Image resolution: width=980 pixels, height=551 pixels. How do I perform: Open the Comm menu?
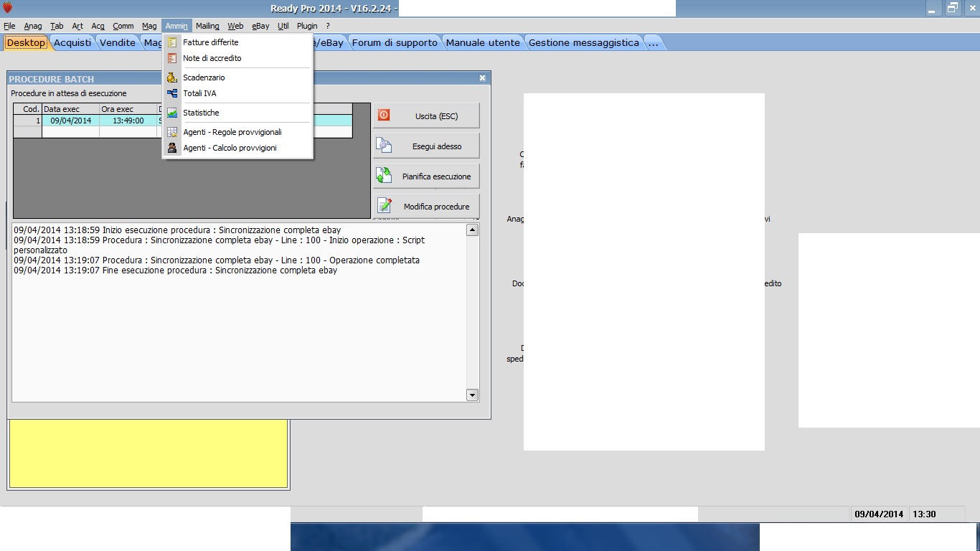pos(123,26)
